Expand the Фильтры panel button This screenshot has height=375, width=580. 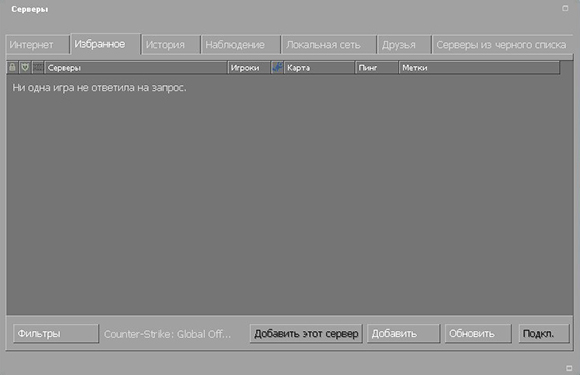tap(56, 334)
